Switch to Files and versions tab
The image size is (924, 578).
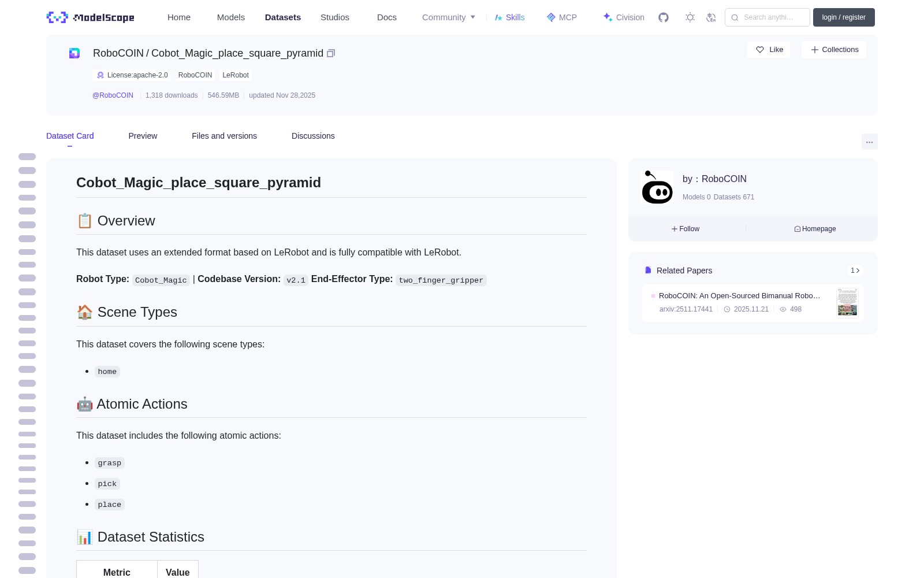pos(224,136)
